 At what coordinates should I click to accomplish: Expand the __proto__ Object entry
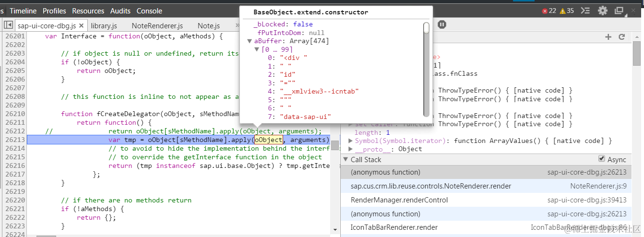tap(351, 149)
